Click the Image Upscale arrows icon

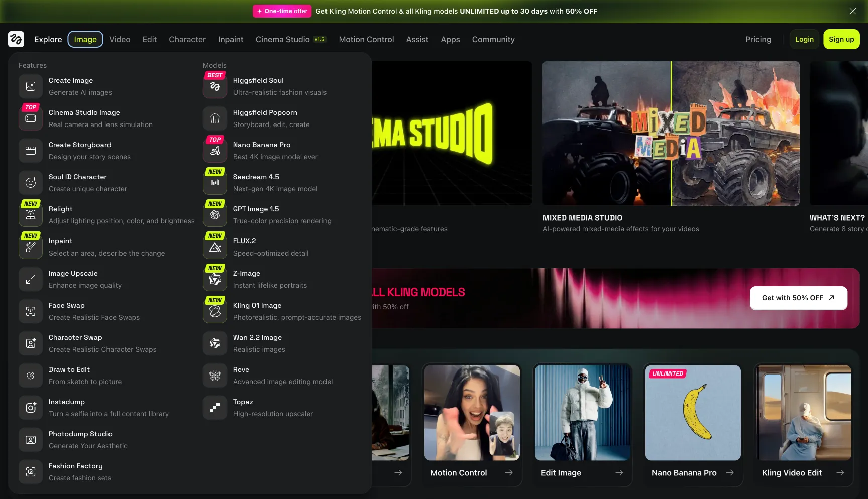click(31, 279)
